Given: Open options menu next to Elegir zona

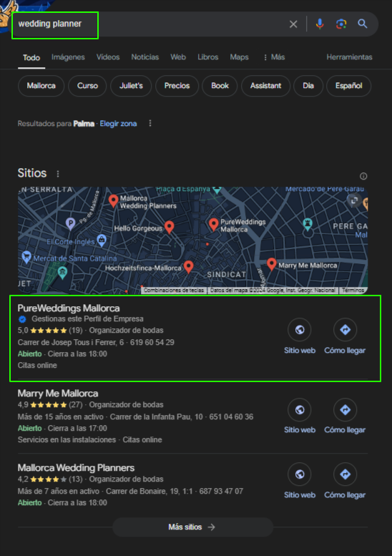Looking at the screenshot, I should tap(150, 123).
